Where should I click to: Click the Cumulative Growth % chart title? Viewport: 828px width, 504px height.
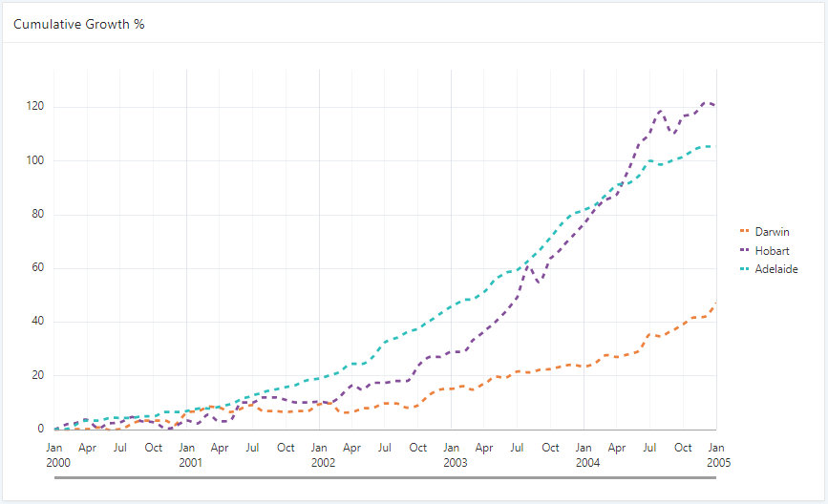(x=78, y=23)
